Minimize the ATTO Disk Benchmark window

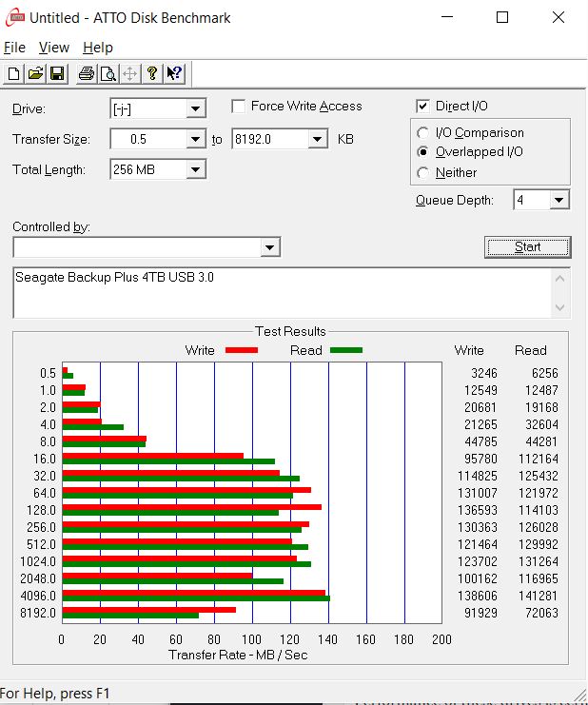click(447, 17)
